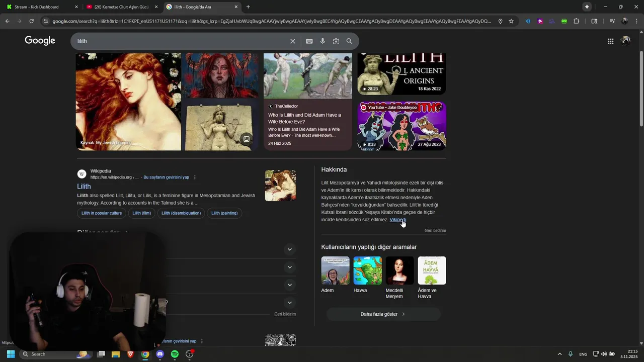Play the Lilith Ancient Origins video
The image size is (644, 362).
(x=401, y=74)
